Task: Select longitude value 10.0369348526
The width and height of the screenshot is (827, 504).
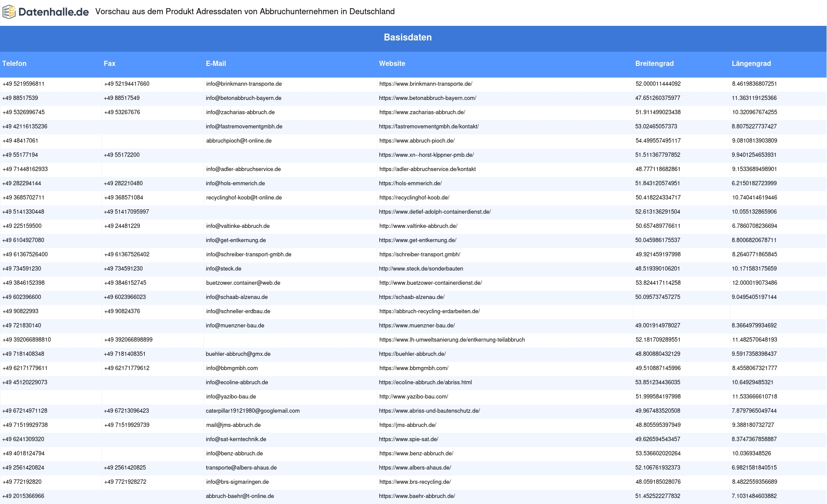Action: (752, 454)
